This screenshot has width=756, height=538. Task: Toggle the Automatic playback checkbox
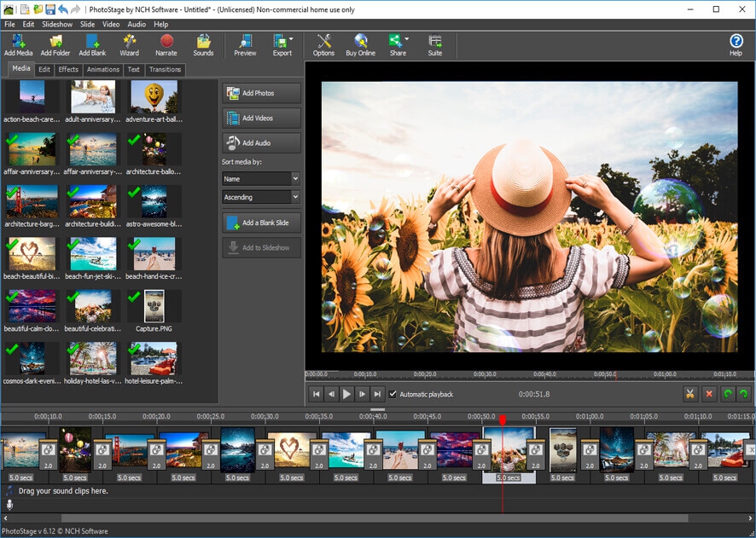click(x=393, y=394)
